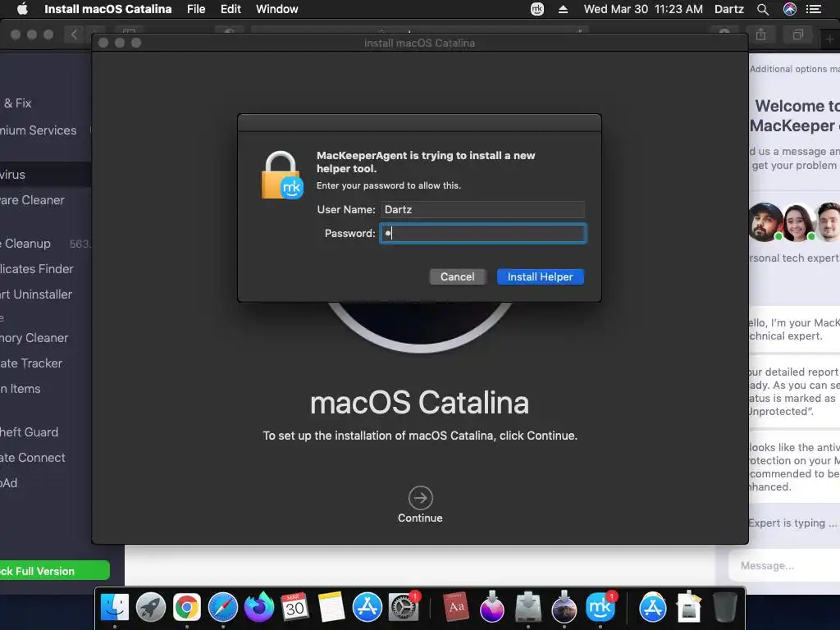Click the green Unlock Full Version button

[x=55, y=571]
